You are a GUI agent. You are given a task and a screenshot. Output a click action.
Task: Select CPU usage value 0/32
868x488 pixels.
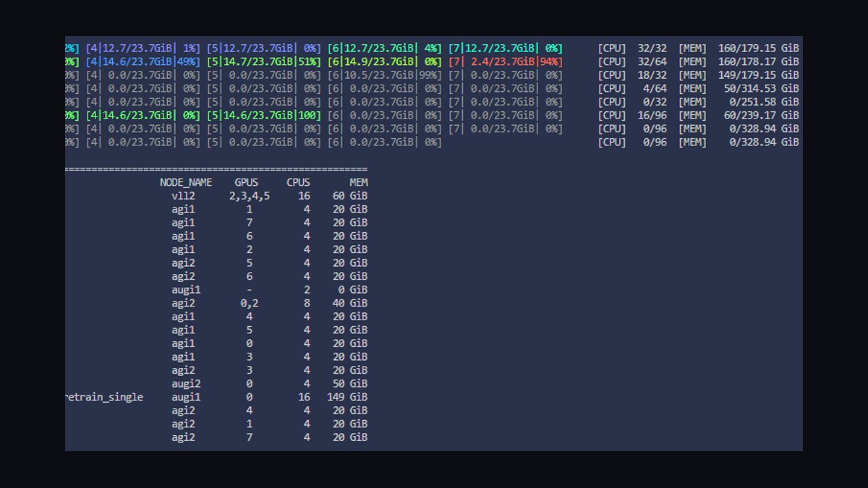[655, 102]
